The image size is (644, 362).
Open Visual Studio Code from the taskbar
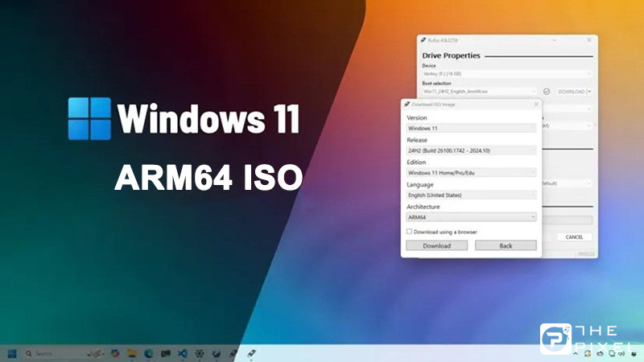183,353
